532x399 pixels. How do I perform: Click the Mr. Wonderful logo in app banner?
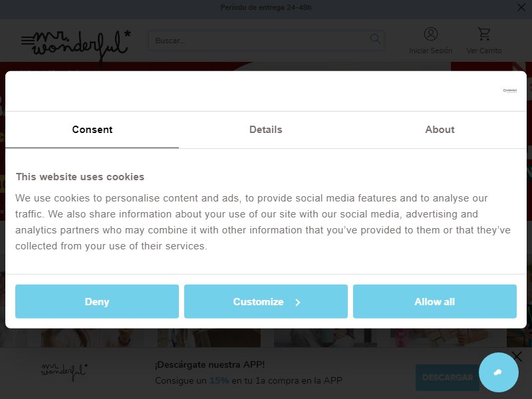(x=64, y=372)
